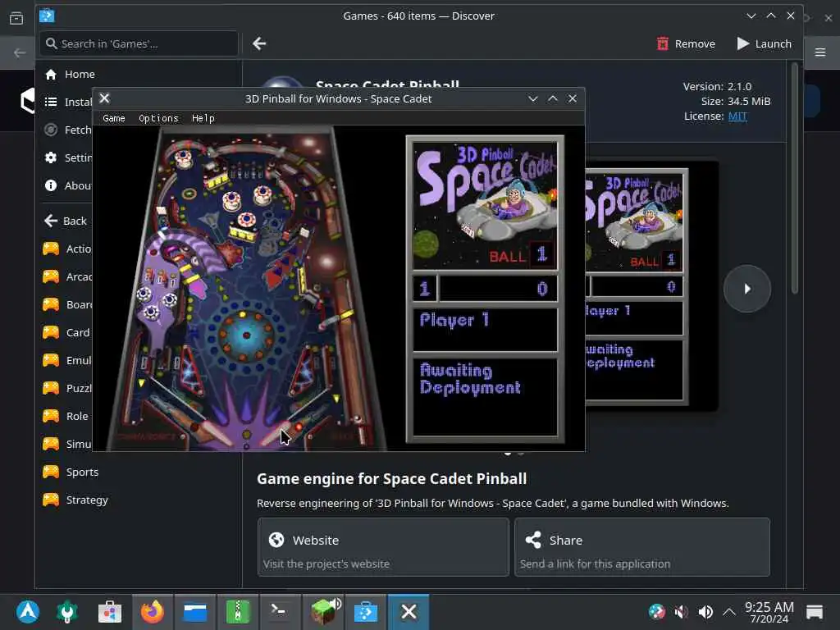
Task: Click Back in the category sidebar
Action: tap(66, 221)
